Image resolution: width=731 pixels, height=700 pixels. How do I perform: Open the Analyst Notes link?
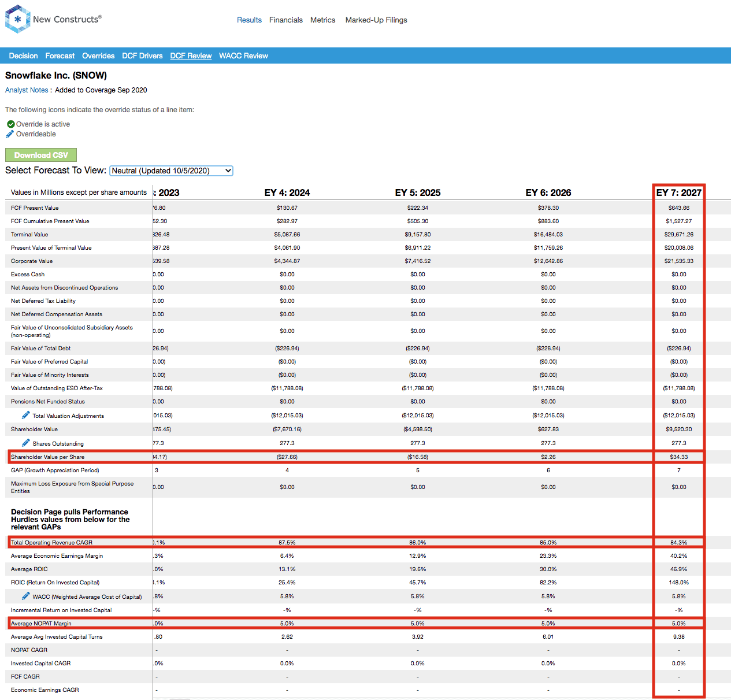pos(27,90)
